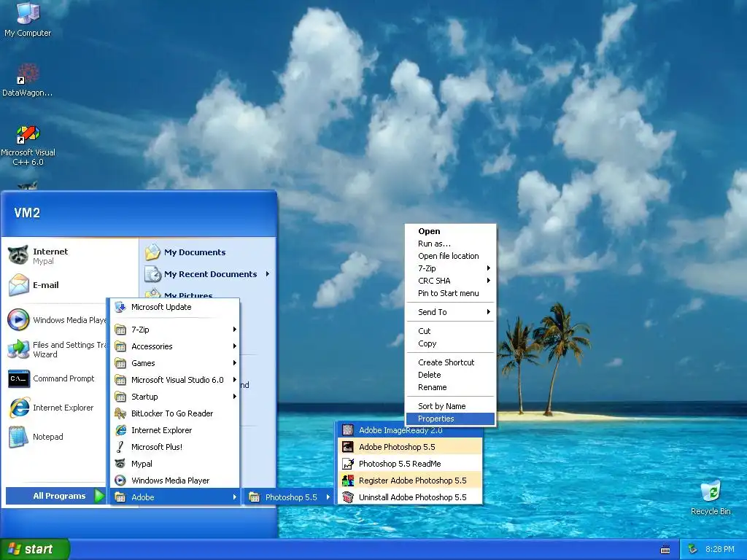Select Copy in context menu
747x560 pixels.
[450, 343]
